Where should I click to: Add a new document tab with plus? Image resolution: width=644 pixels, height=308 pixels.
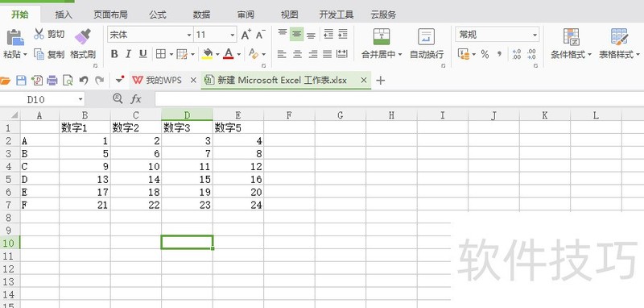click(380, 80)
